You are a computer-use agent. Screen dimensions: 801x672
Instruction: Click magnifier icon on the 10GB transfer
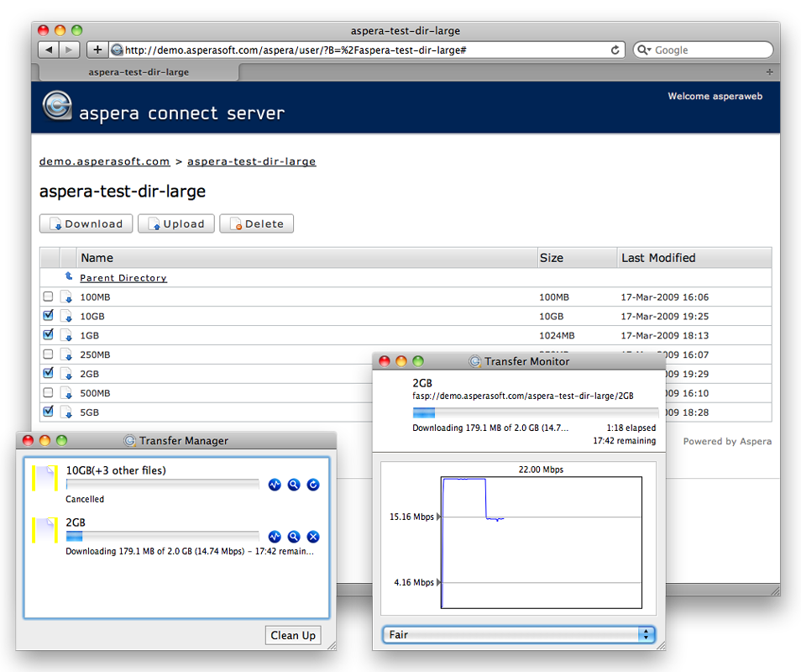pos(294,485)
